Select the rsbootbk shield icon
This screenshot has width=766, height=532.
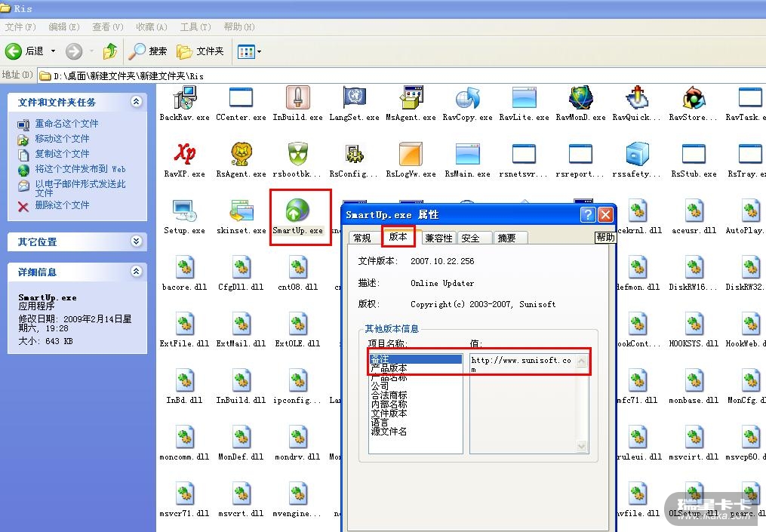297,154
